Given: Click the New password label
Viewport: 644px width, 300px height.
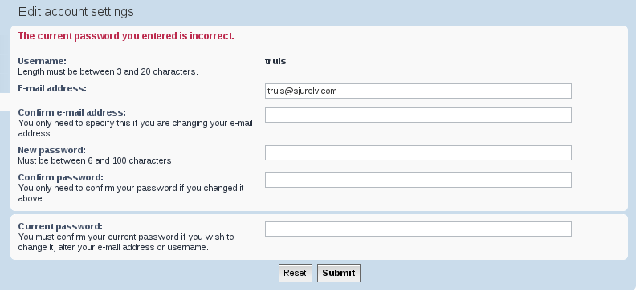Looking at the screenshot, I should [51, 150].
